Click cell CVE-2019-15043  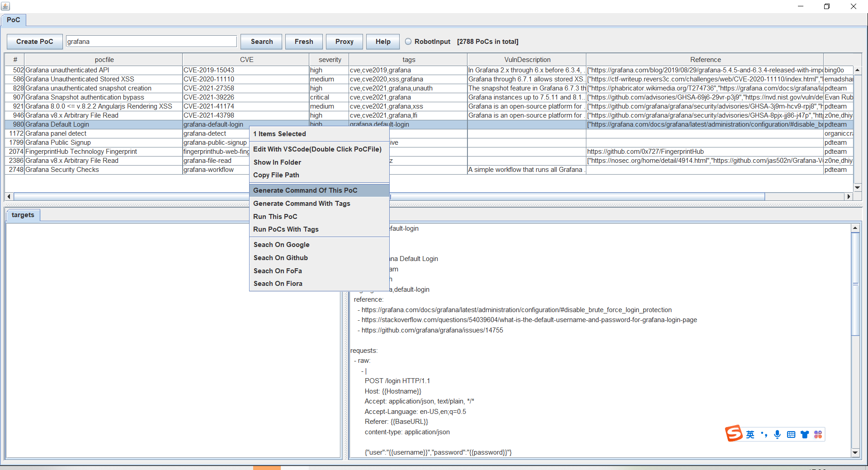tap(246, 70)
